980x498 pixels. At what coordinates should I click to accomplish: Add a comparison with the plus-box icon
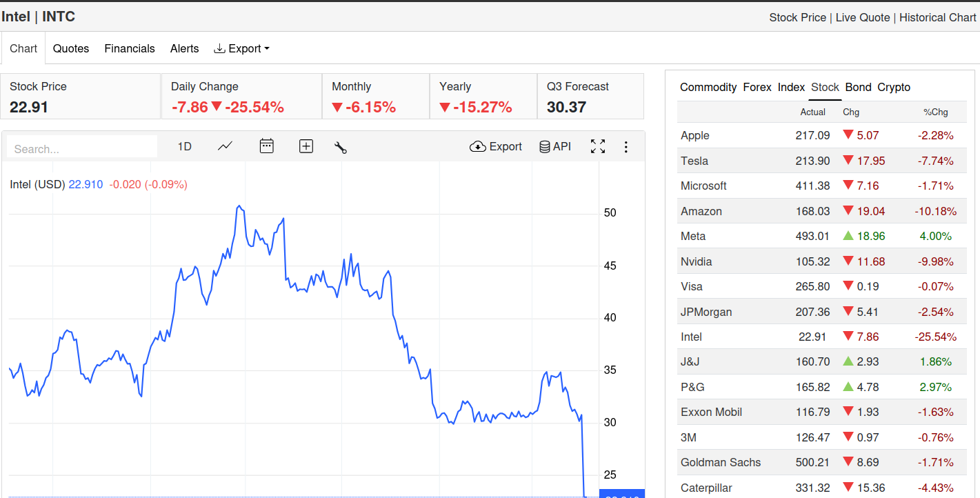pos(306,146)
